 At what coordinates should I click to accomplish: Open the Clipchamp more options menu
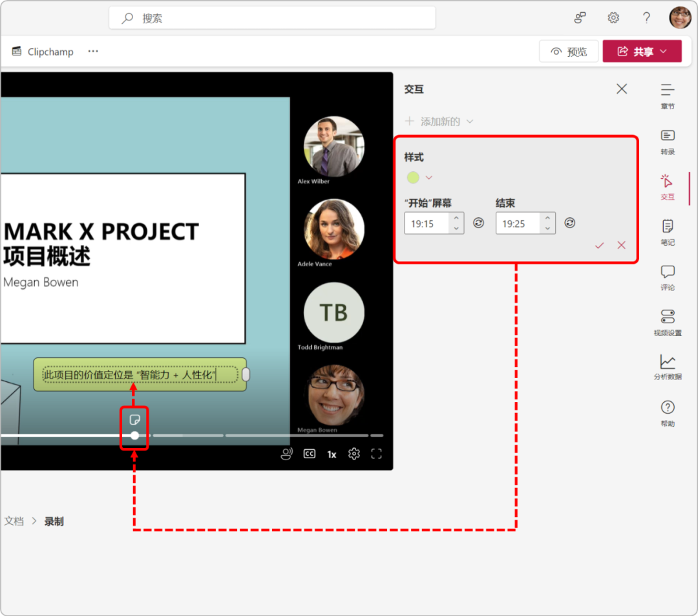(x=93, y=52)
